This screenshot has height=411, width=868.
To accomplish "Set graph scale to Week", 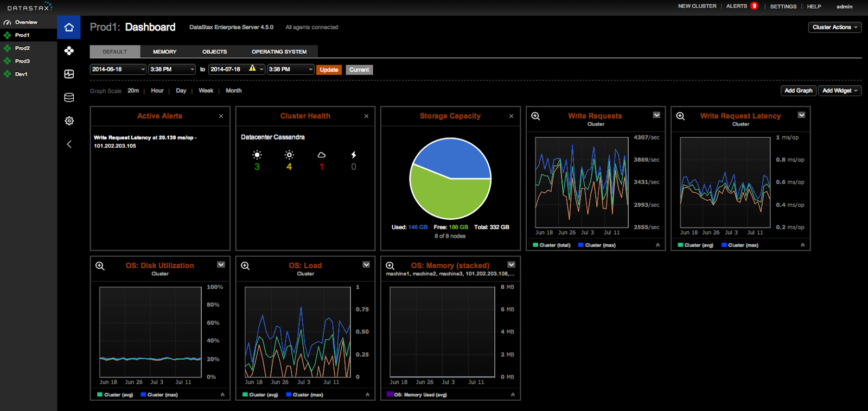I will (x=206, y=91).
